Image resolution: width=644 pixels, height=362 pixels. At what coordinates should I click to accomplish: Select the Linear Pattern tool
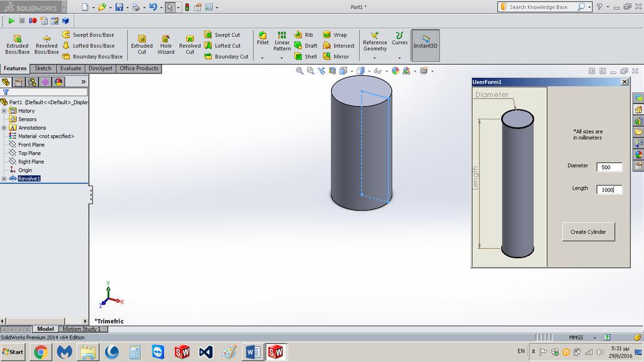pyautogui.click(x=282, y=41)
